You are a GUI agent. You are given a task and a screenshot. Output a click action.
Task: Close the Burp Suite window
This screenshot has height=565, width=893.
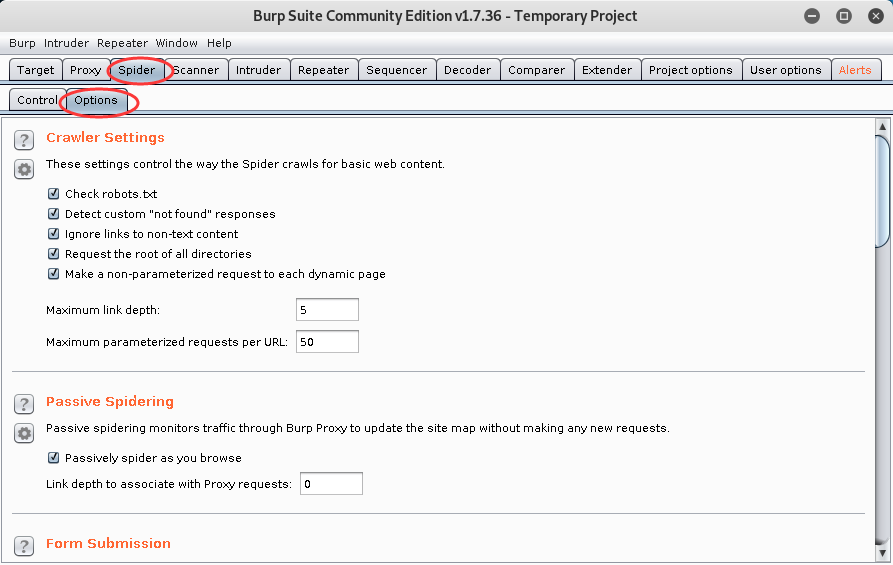876,16
